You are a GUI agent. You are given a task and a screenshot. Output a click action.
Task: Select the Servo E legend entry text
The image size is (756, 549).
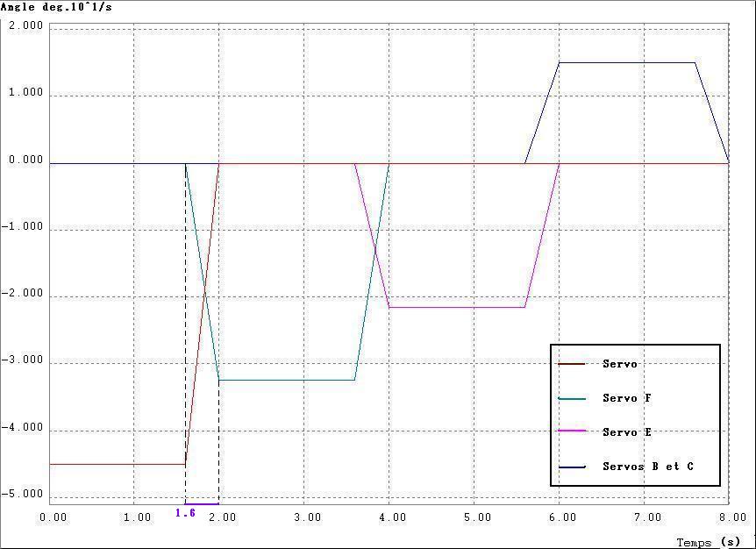click(x=626, y=432)
